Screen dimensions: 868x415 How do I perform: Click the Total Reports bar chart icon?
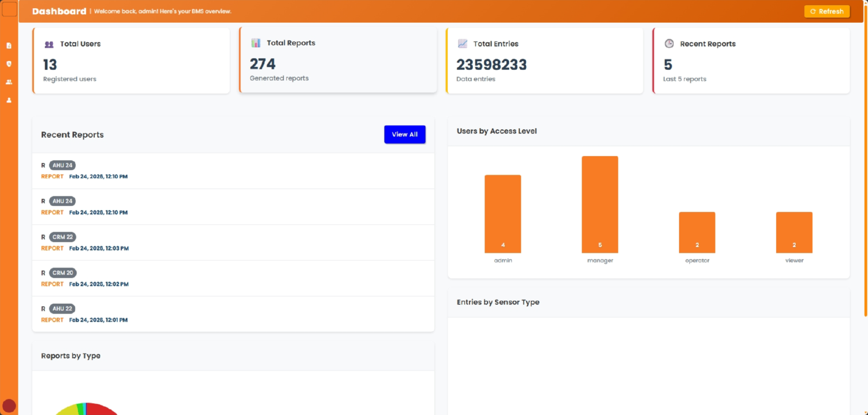(256, 43)
